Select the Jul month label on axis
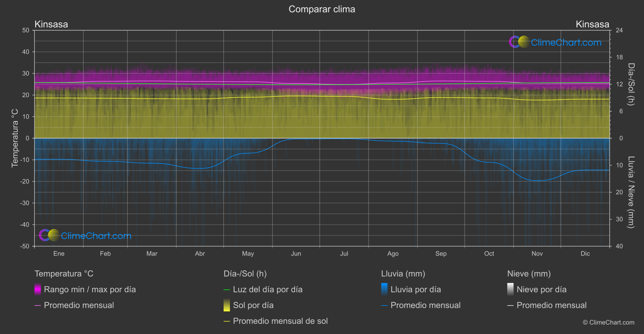The image size is (644, 334). pyautogui.click(x=344, y=253)
